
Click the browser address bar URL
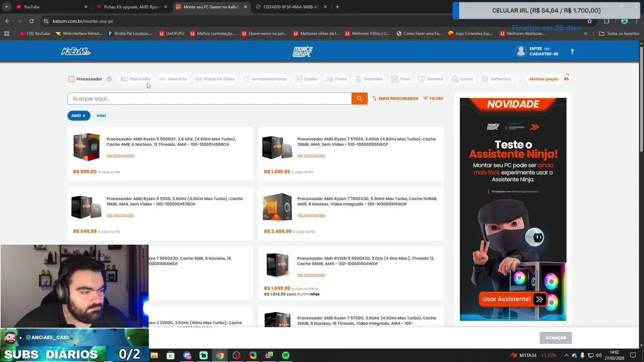[x=83, y=21]
